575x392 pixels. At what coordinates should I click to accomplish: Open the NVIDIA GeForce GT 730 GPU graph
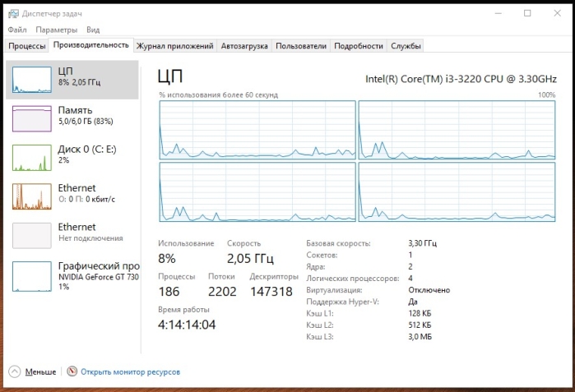32,277
